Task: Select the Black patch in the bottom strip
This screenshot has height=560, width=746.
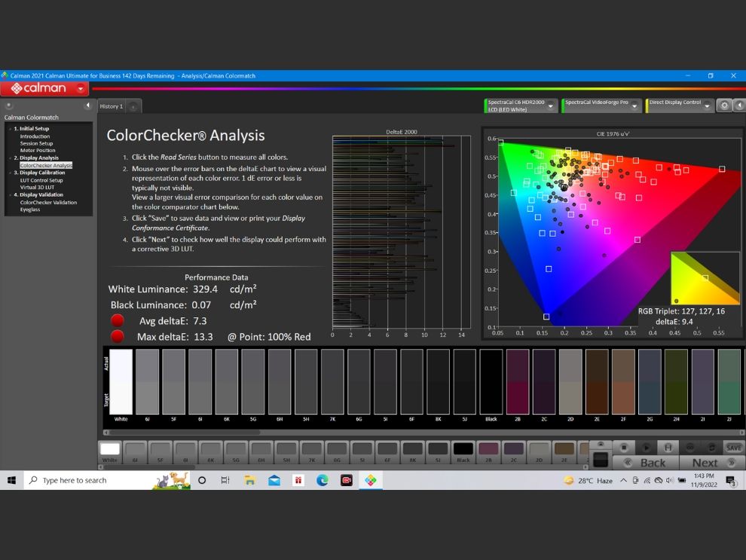Action: (463, 452)
